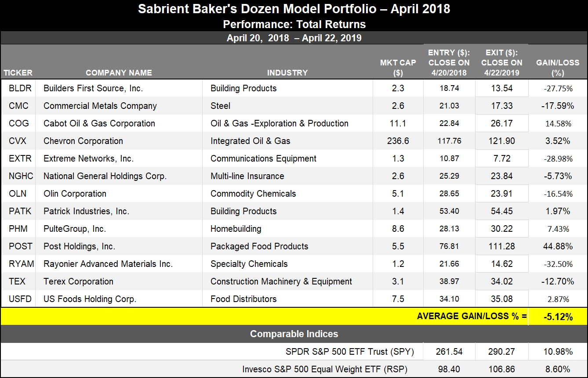Viewport: 588px width, 378px height.
Task: Click Chevron Corporation name cell
Action: pyautogui.click(x=83, y=141)
